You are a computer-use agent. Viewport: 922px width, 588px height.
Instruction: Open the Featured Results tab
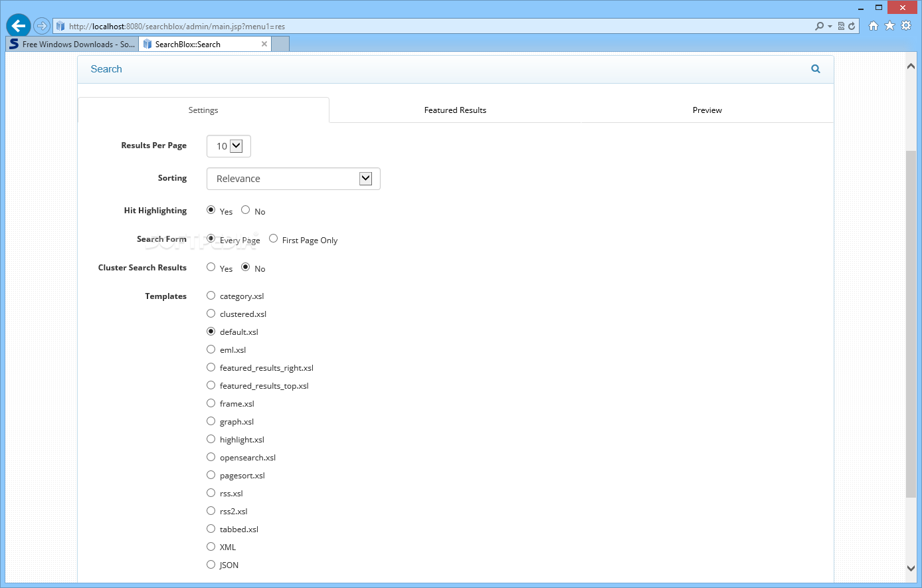(455, 110)
